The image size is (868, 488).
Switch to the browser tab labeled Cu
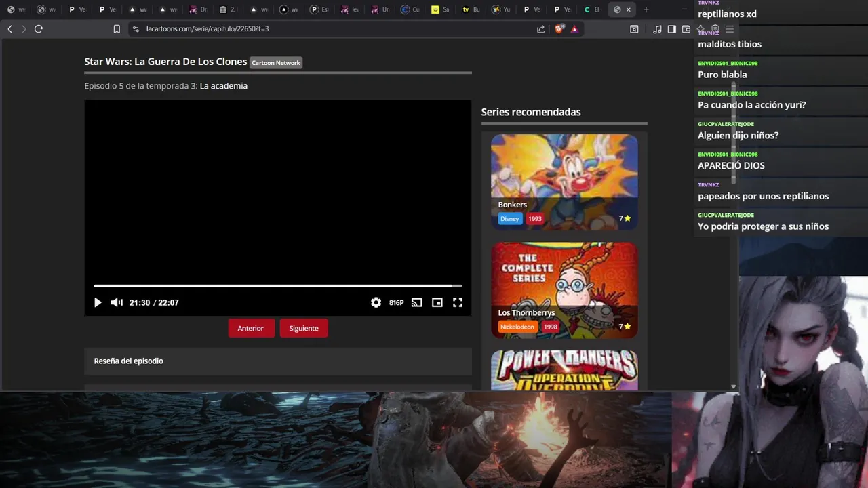pos(410,9)
